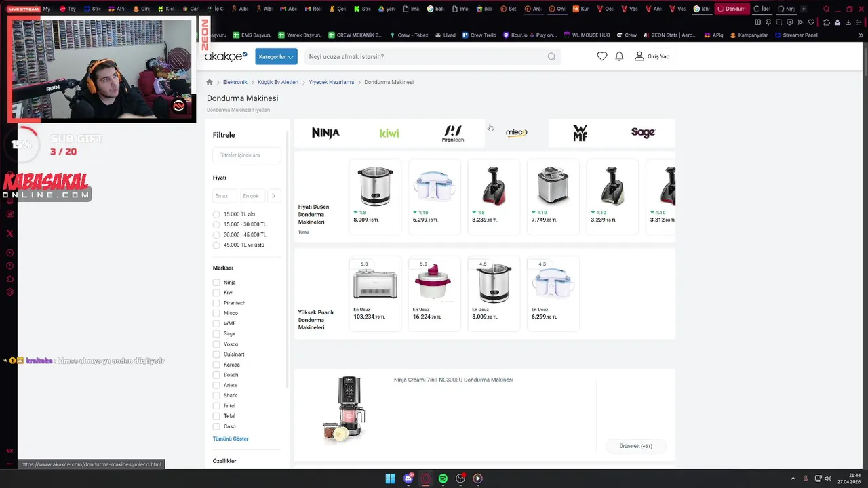
Task: Select the WMF brand logo
Action: (580, 133)
